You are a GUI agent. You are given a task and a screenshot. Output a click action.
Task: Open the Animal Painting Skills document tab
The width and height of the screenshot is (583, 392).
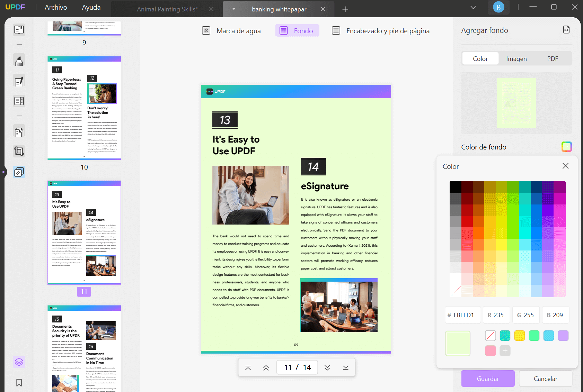(167, 9)
